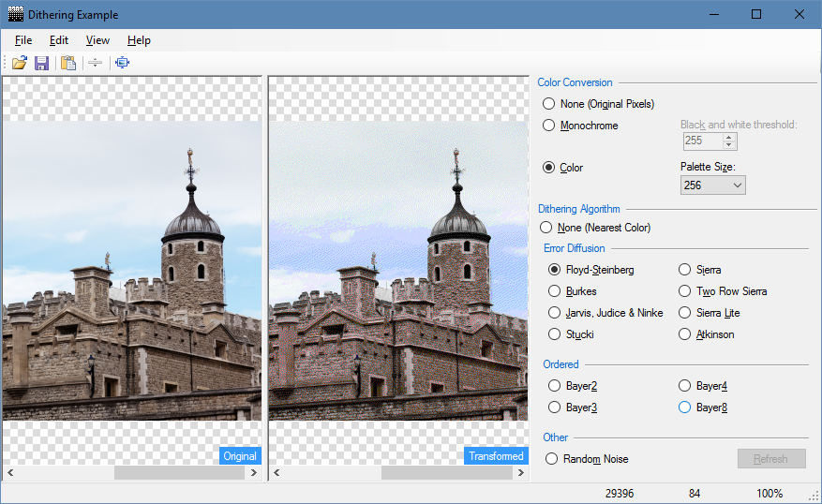Click the Transformed panel scrollbar thumb
This screenshot has width=822, height=504.
[x=447, y=472]
